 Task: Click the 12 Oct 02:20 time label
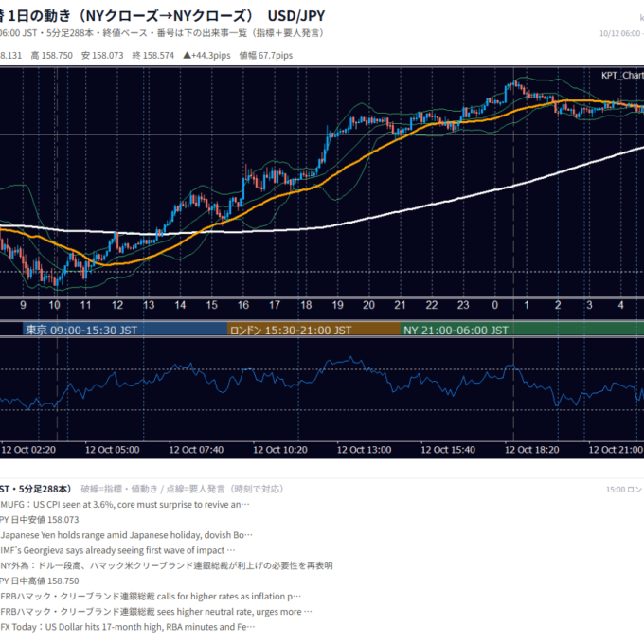[x=28, y=450]
